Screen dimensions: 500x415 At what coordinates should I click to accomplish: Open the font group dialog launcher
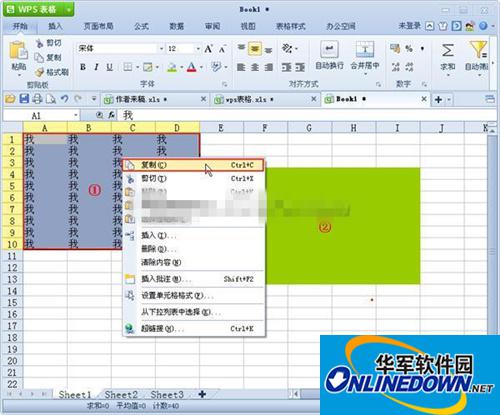coord(225,84)
